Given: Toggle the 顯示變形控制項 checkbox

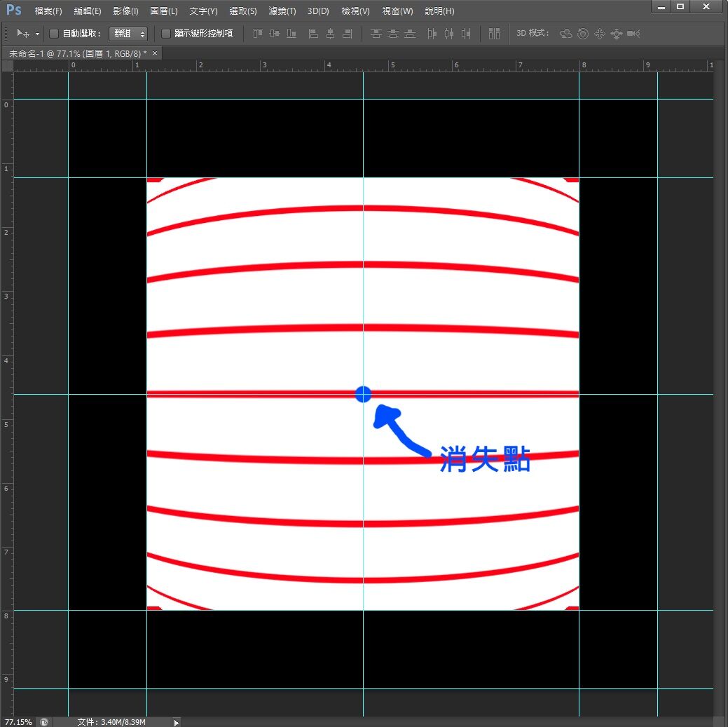Looking at the screenshot, I should (166, 34).
